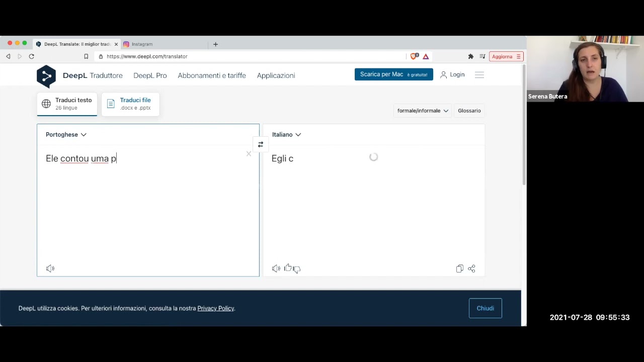Image resolution: width=644 pixels, height=362 pixels.
Task: Select the Traduci file tab
Action: click(130, 104)
